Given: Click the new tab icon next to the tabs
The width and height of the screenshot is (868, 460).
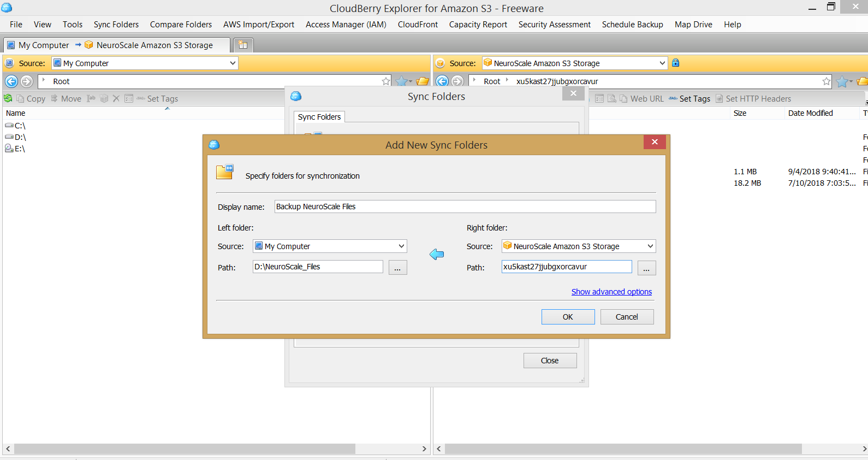Looking at the screenshot, I should pyautogui.click(x=243, y=45).
